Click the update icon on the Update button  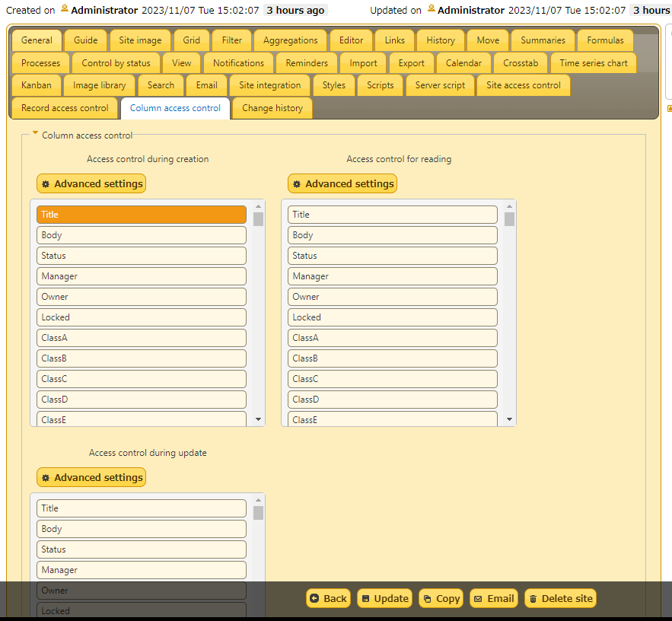point(365,598)
